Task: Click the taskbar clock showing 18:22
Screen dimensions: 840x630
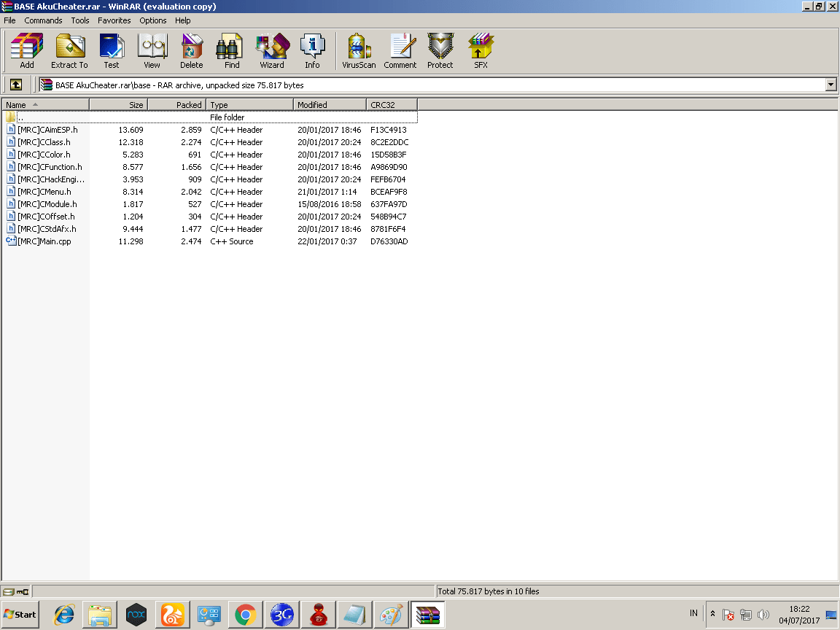Action: tap(799, 609)
